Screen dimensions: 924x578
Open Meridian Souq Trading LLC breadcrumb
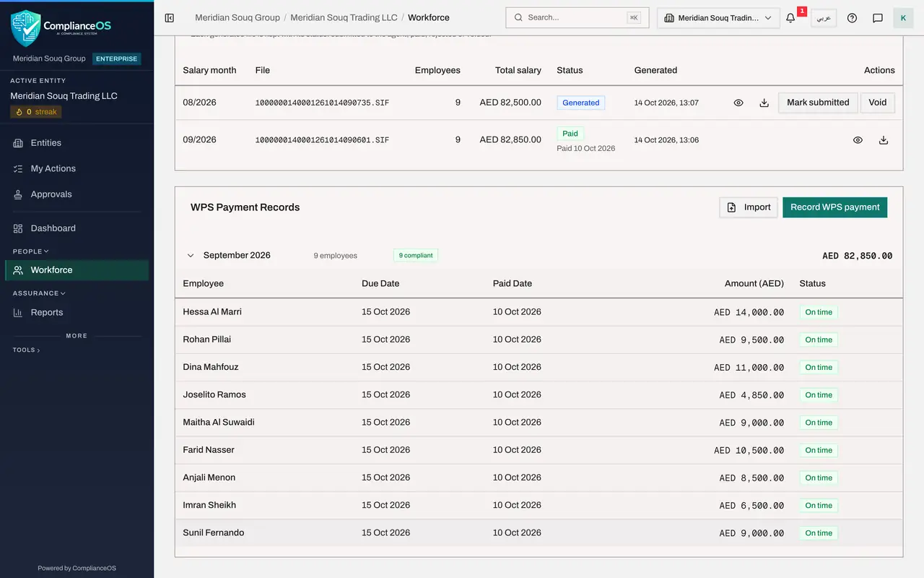[343, 17]
